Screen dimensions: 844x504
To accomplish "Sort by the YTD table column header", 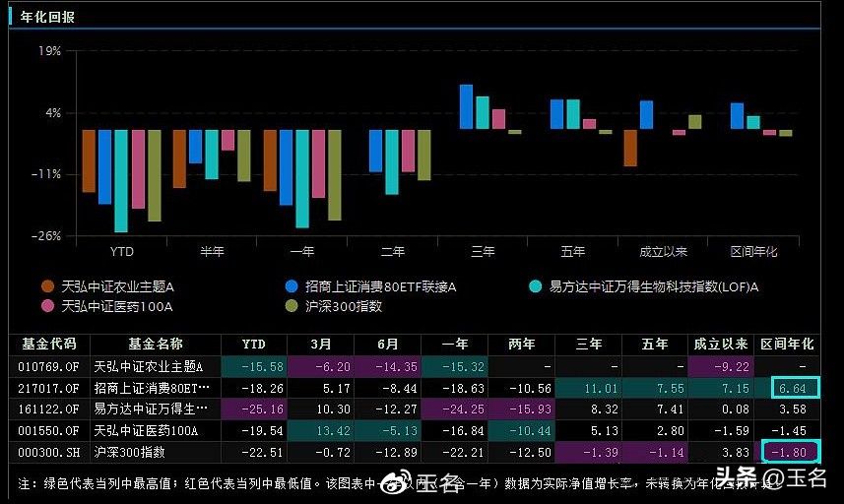I will (x=253, y=345).
